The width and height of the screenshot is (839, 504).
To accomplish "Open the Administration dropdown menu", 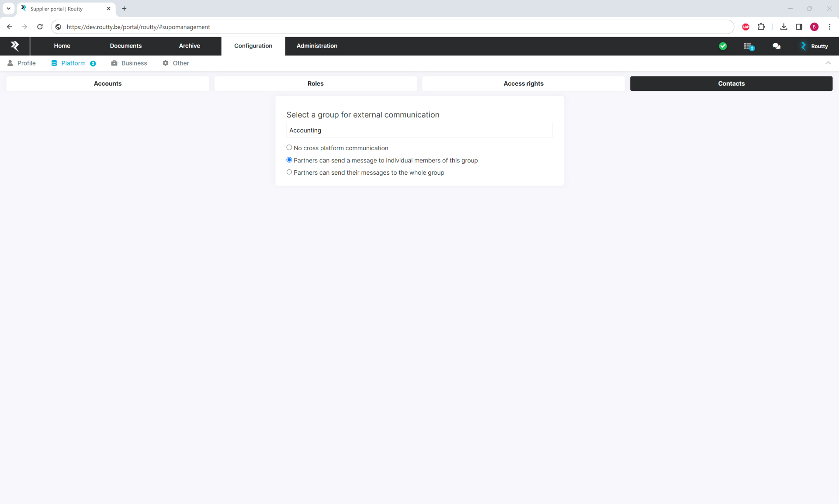I will point(317,45).
